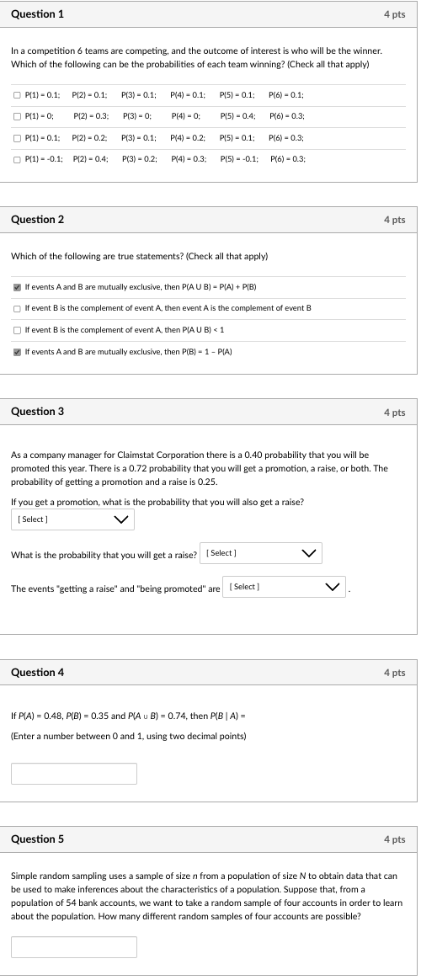Check the option ending with P(6) = 0.3 and P(2) = 0.2
The image size is (421, 980).
tap(17, 138)
